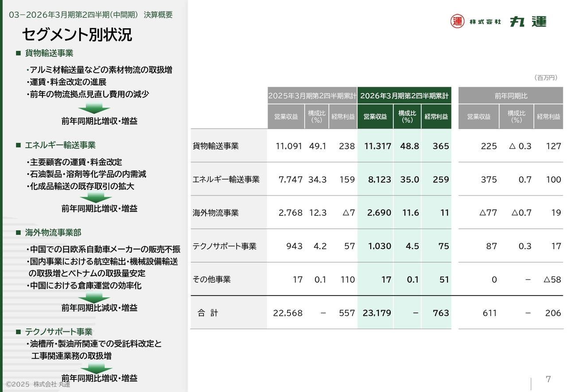Click the green arrow under エネルギー輸送事業 bullets

pos(94,197)
